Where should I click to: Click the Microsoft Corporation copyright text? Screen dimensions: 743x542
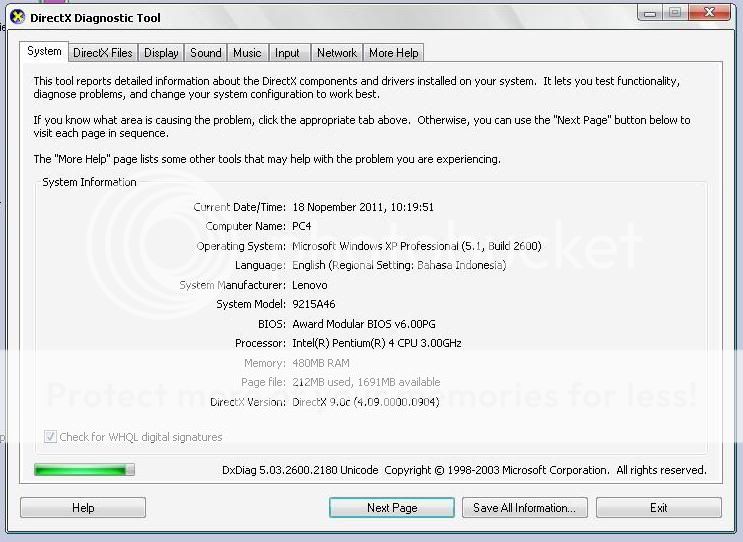point(545,470)
